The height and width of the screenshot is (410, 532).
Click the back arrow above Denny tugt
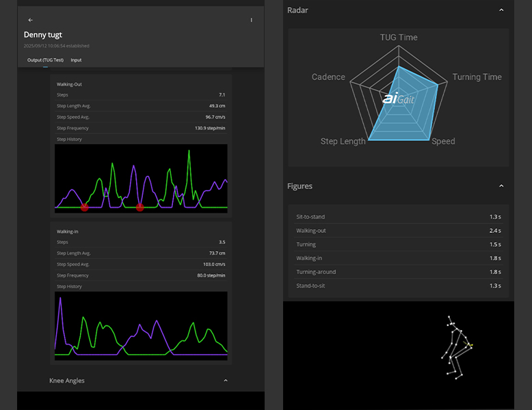pos(30,20)
